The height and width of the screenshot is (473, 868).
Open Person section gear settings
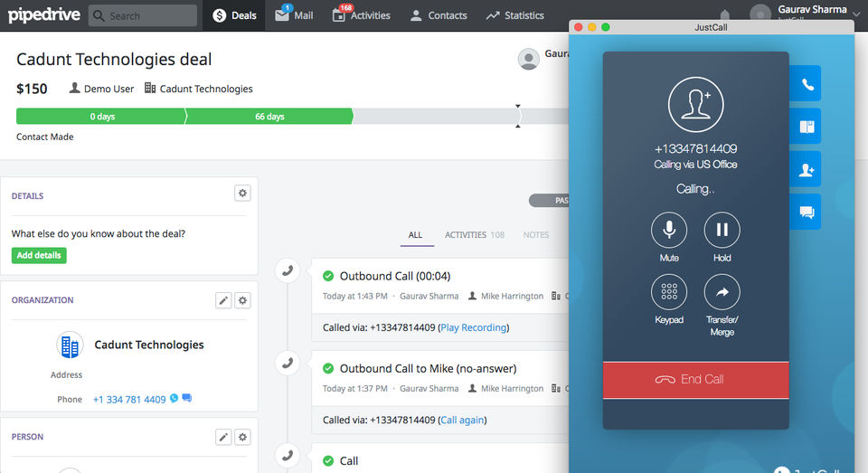coord(242,437)
